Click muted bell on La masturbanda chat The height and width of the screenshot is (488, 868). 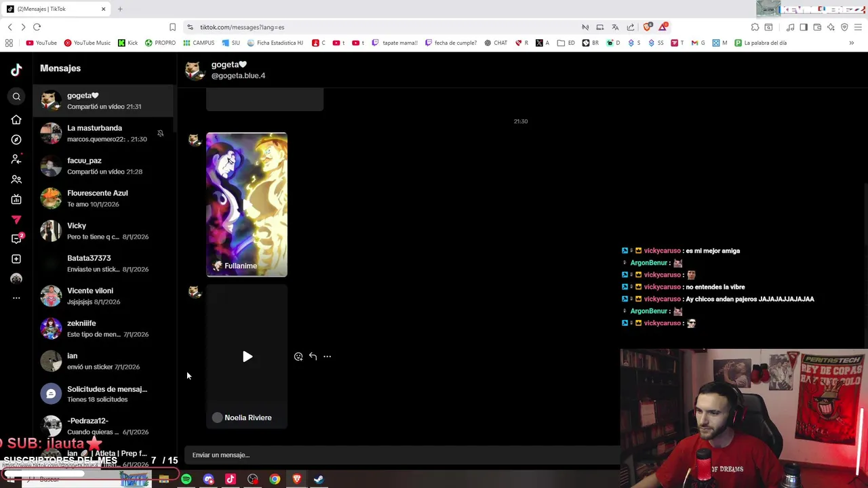pyautogui.click(x=161, y=134)
